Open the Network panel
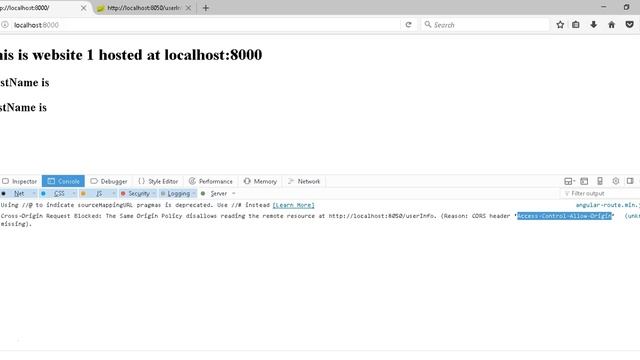 (x=304, y=181)
